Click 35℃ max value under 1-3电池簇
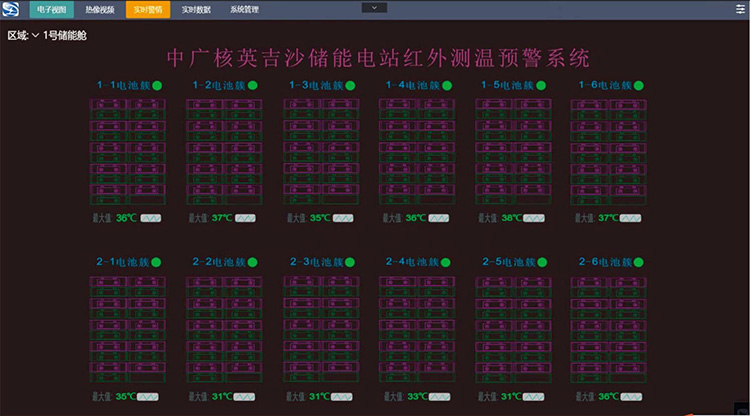Viewport: 750px width, 416px height. (x=320, y=218)
